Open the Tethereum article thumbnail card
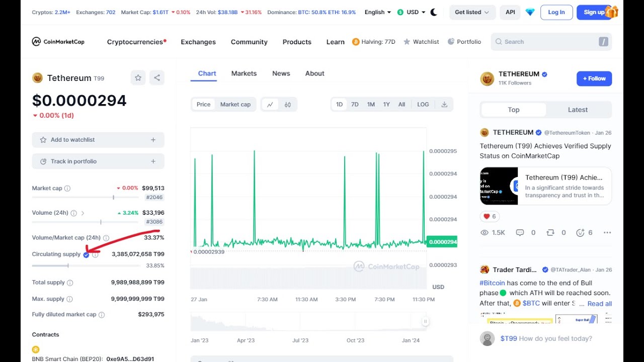Screen dimensions: 644x362 [x=546, y=186]
